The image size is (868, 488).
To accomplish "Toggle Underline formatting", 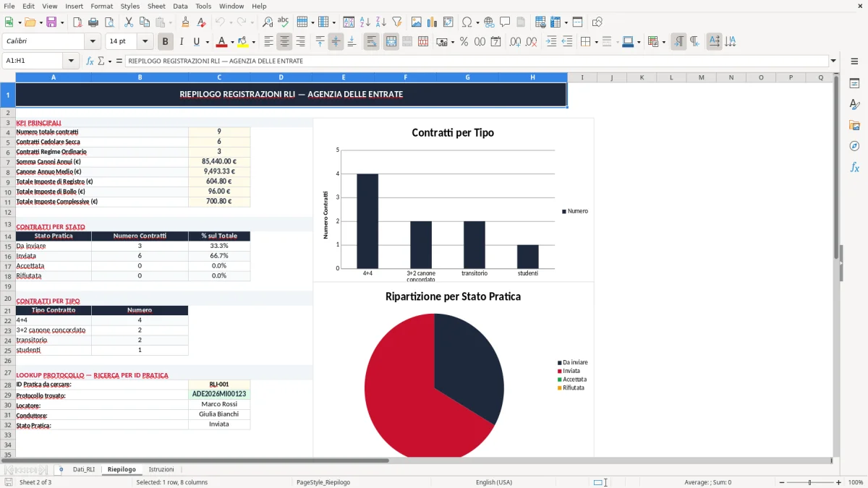I will coord(197,42).
